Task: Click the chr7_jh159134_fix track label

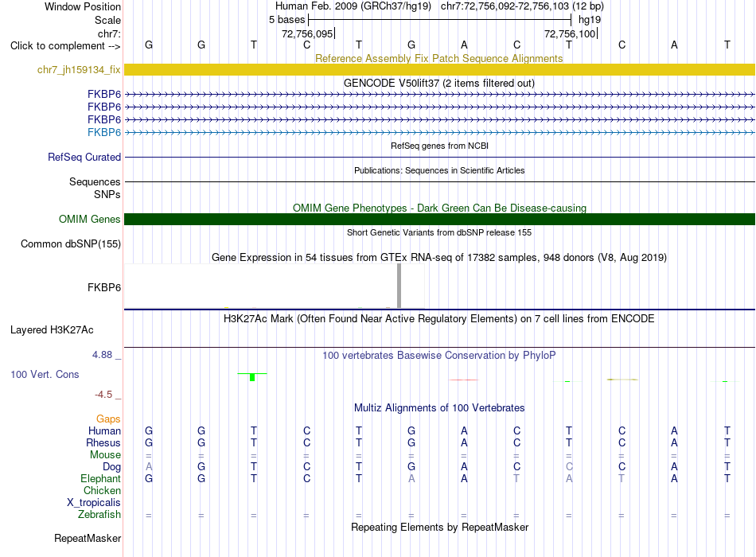Action: (79, 69)
